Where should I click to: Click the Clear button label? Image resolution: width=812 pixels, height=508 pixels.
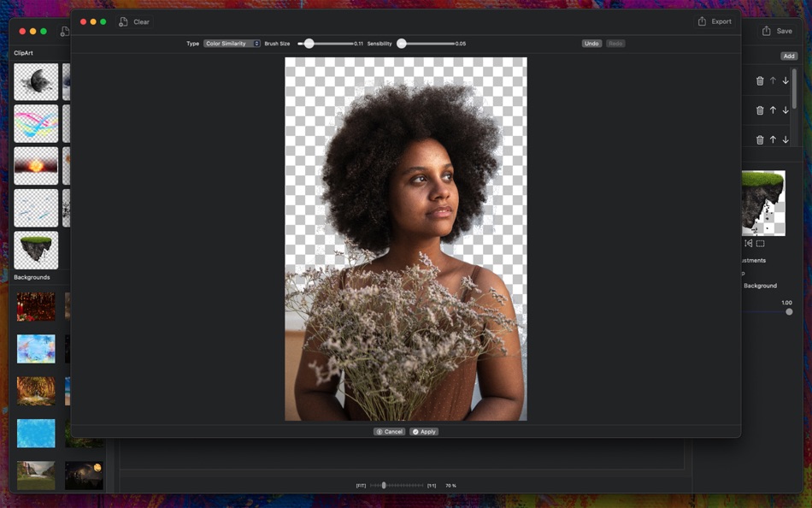[x=141, y=21]
